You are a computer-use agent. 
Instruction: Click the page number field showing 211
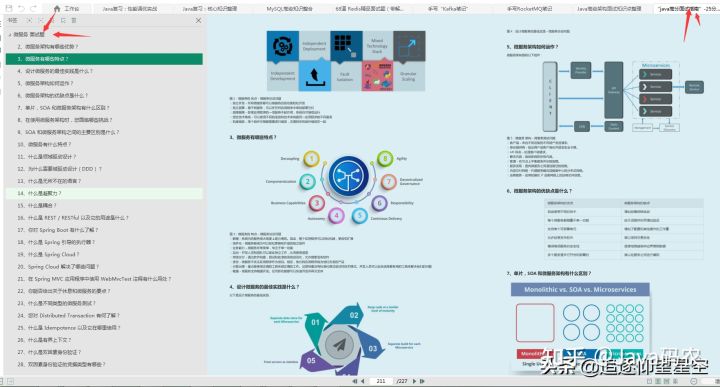pyautogui.click(x=381, y=381)
